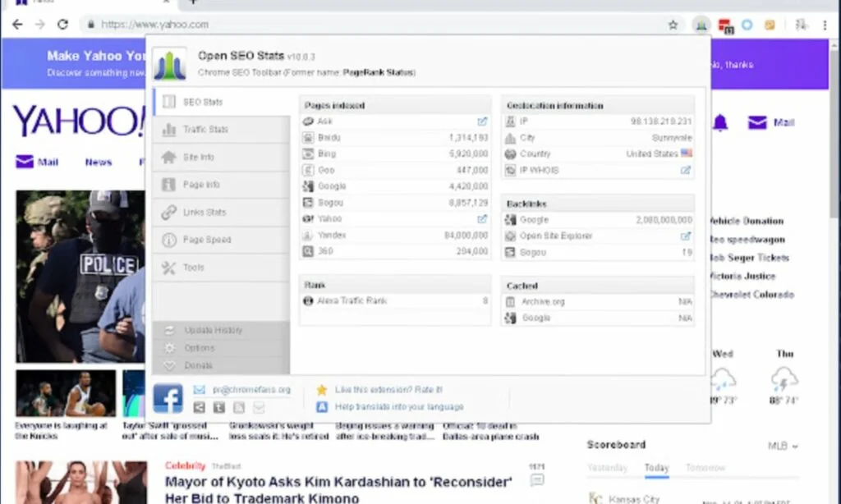Click Open Site Explorer external link icon
The image size is (841, 504).
click(686, 236)
